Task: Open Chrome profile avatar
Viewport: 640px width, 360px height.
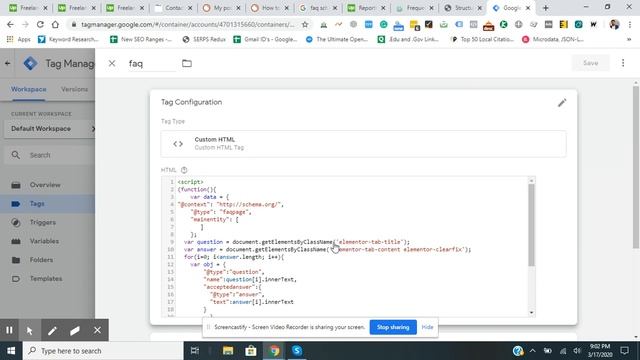Action: click(614, 24)
